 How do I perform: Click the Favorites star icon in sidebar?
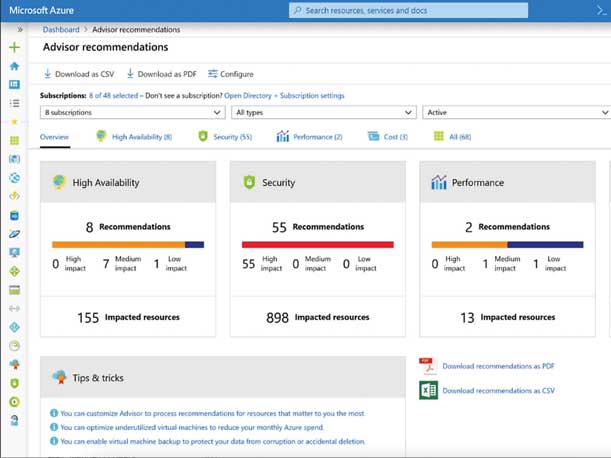pos(14,121)
